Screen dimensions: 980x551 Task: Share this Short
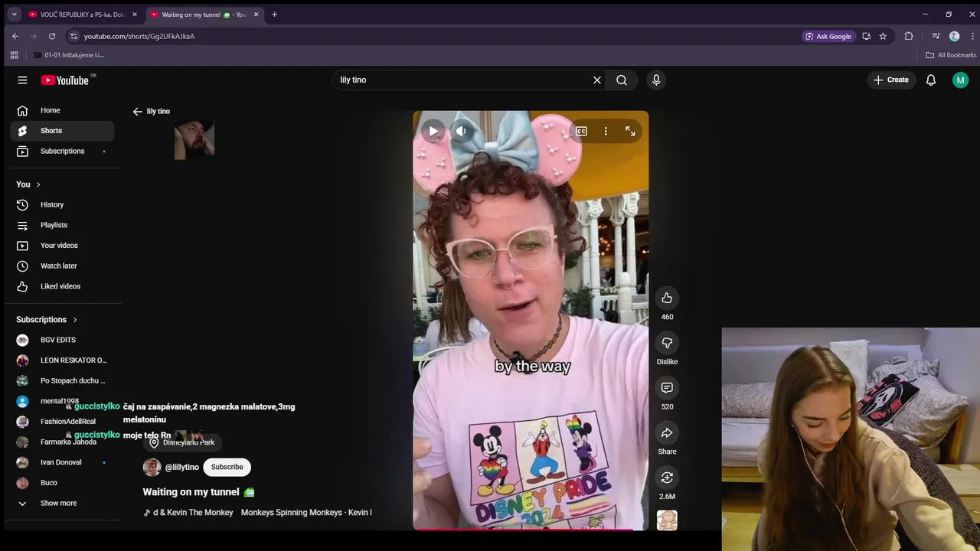667,433
